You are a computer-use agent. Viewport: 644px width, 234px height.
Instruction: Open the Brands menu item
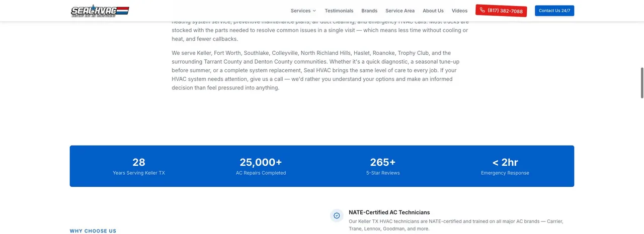369,11
